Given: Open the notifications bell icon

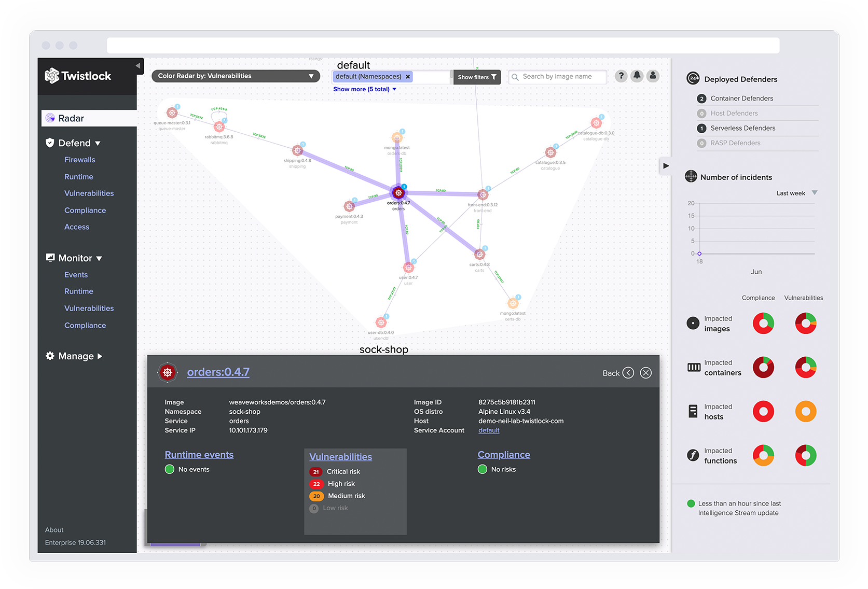Looking at the screenshot, I should point(637,76).
